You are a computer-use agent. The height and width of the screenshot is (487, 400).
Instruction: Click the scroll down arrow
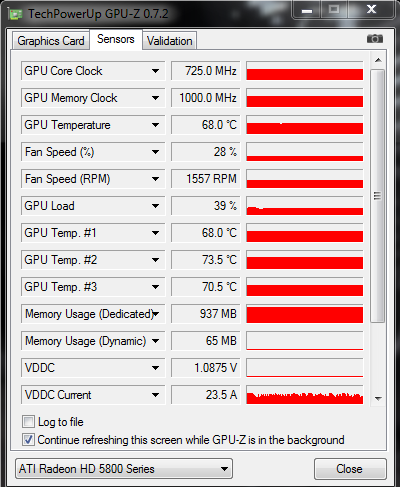pyautogui.click(x=378, y=398)
